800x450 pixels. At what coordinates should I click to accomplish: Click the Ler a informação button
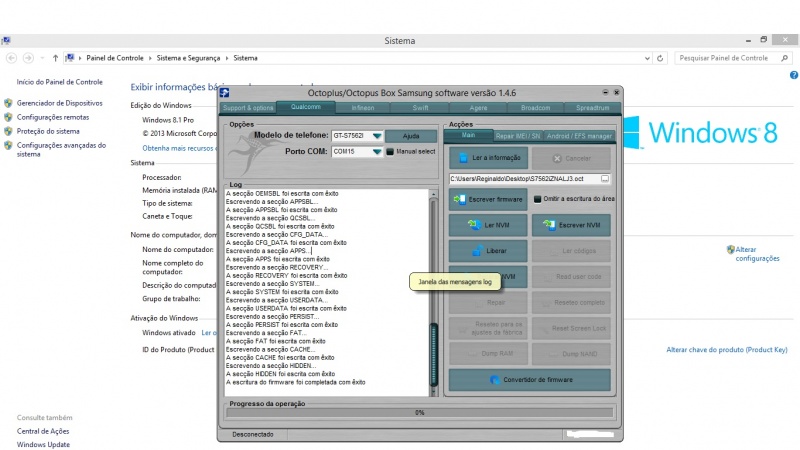(x=488, y=158)
